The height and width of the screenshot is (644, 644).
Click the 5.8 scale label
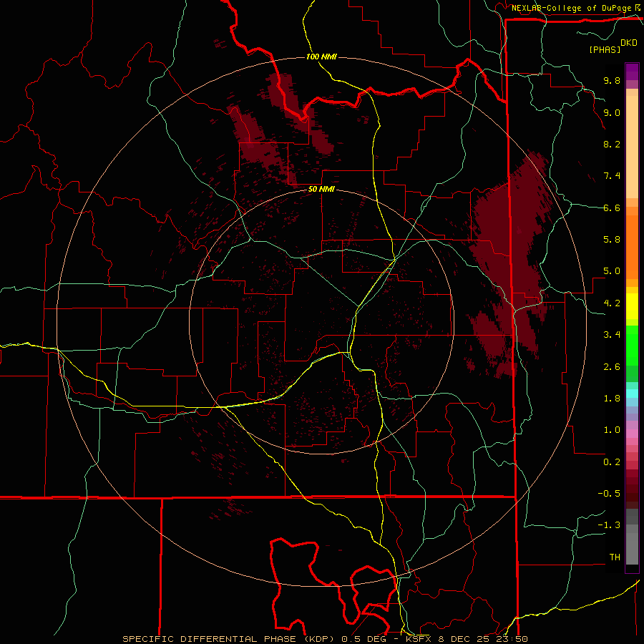pos(612,240)
